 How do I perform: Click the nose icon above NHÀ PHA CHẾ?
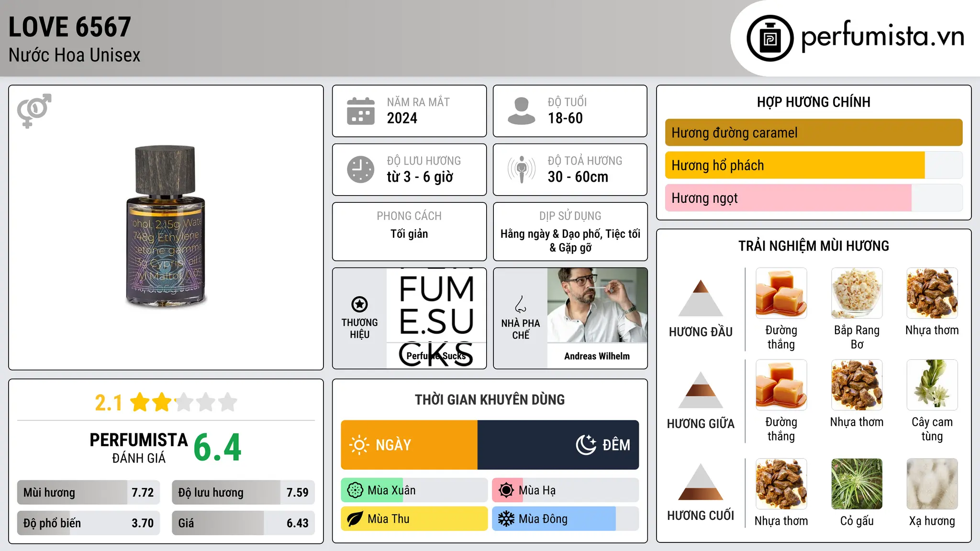click(x=521, y=304)
